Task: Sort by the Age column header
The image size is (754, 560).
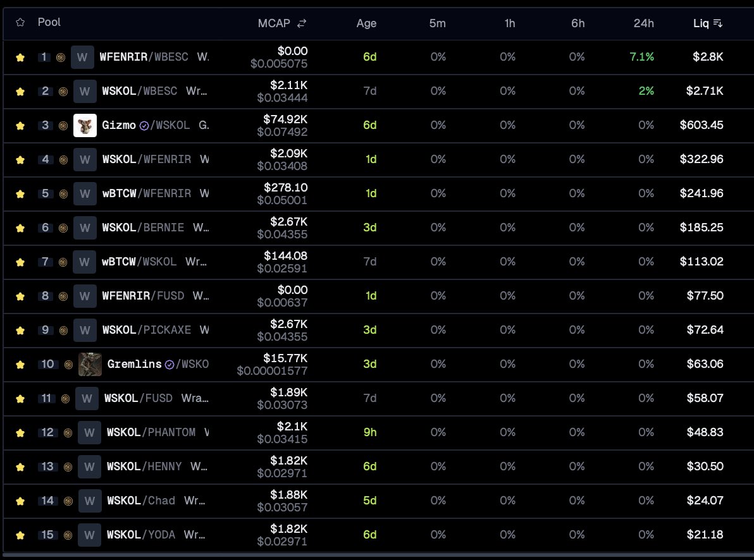Action: pos(366,23)
